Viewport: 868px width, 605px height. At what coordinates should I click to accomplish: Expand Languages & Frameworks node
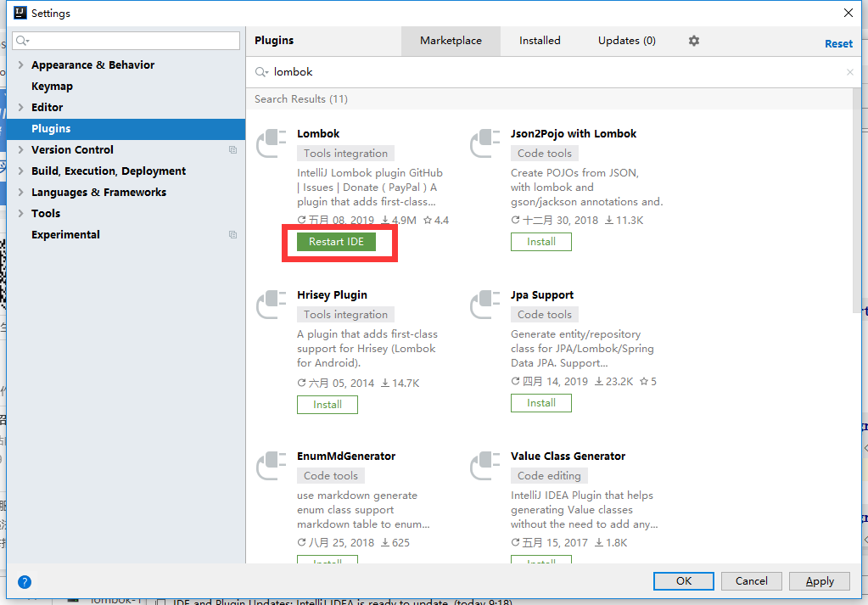tap(20, 192)
